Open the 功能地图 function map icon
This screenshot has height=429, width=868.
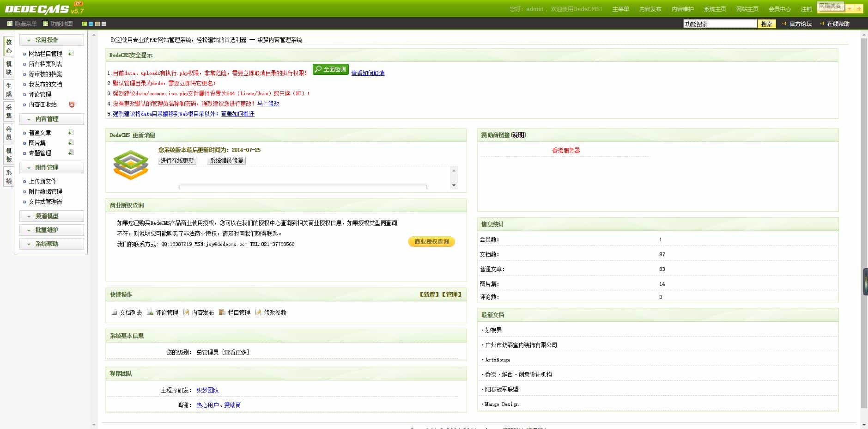click(x=45, y=24)
